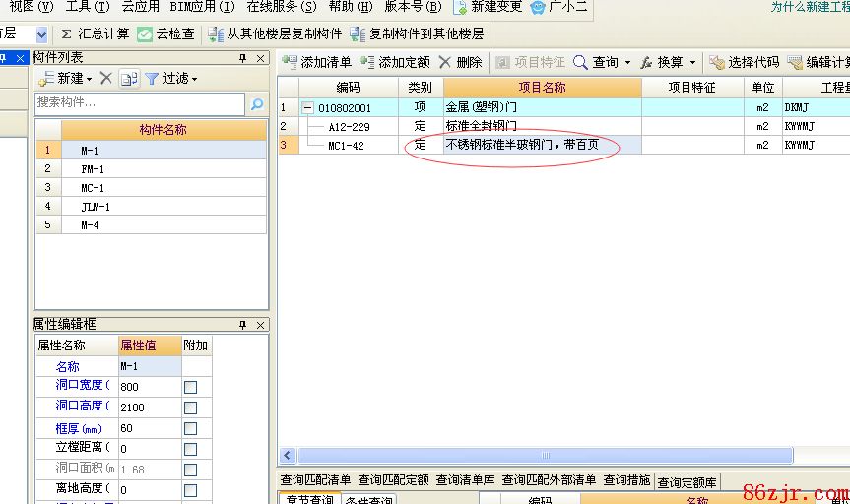Open the 在线服务 menu
This screenshot has width=850, height=504.
(x=281, y=7)
